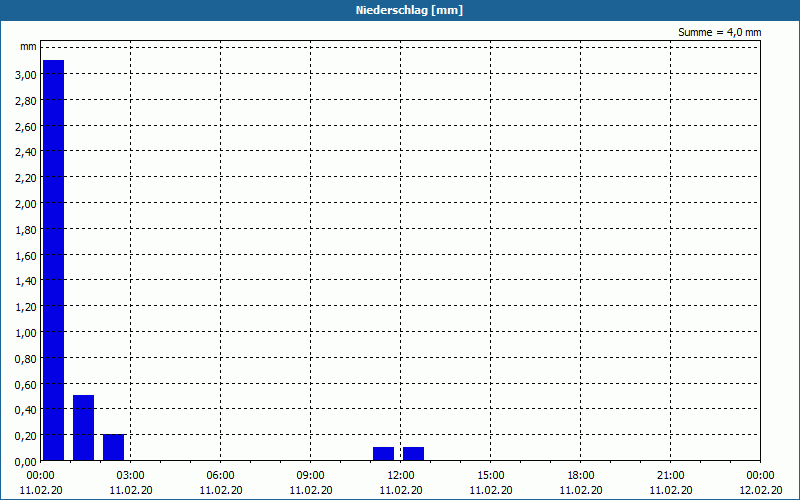Click the 1,20 y-axis label
This screenshot has height=500, width=800.
coord(26,307)
